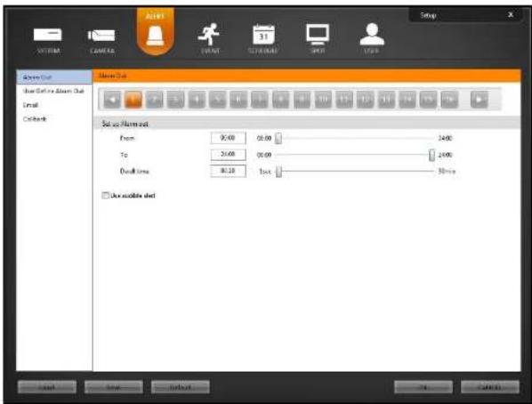This screenshot has height=404, width=532.
Task: Select alarm out channel 11
Action: [344, 100]
